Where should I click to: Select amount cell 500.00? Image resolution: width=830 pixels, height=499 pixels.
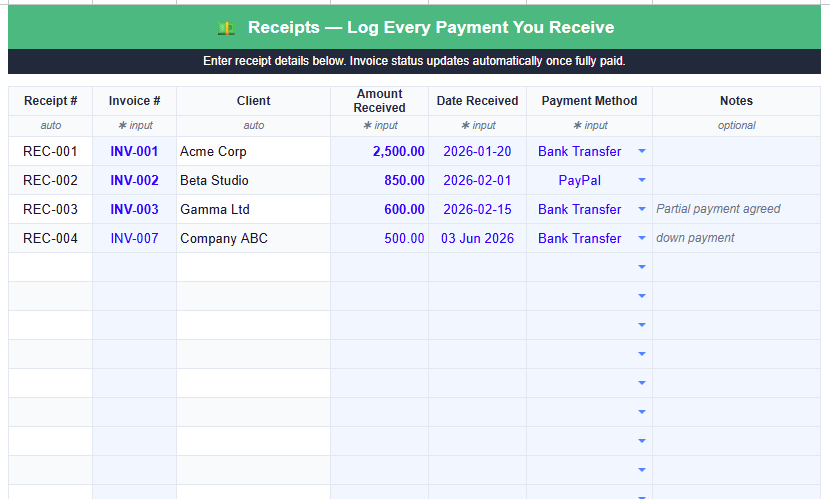(380, 238)
